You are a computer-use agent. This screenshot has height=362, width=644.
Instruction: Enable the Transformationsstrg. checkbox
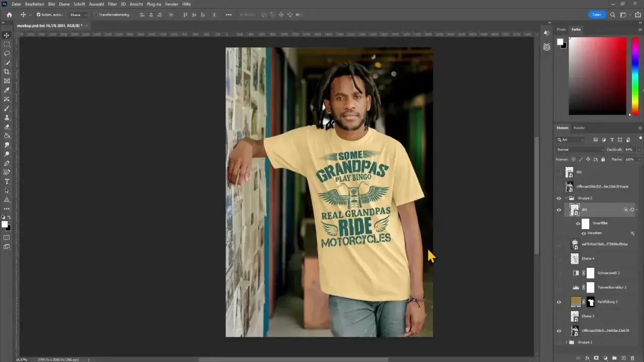tap(96, 15)
